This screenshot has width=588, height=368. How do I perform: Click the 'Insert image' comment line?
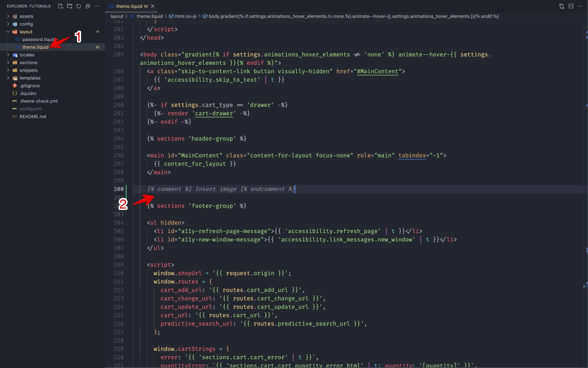coord(221,189)
